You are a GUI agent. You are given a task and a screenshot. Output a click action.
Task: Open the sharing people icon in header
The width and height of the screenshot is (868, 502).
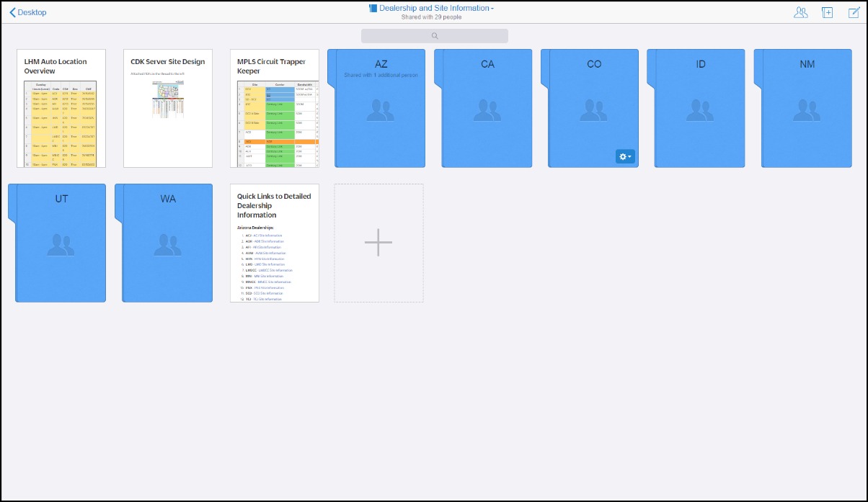800,12
